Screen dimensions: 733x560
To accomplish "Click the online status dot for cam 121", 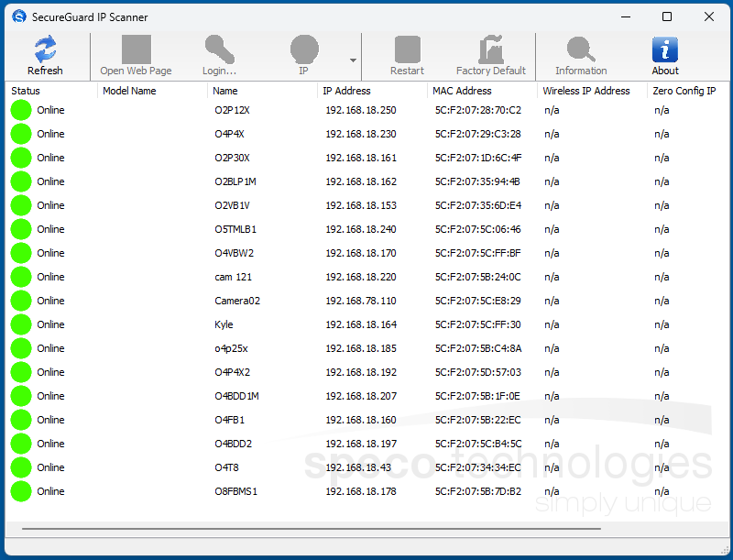I will pyautogui.click(x=20, y=277).
